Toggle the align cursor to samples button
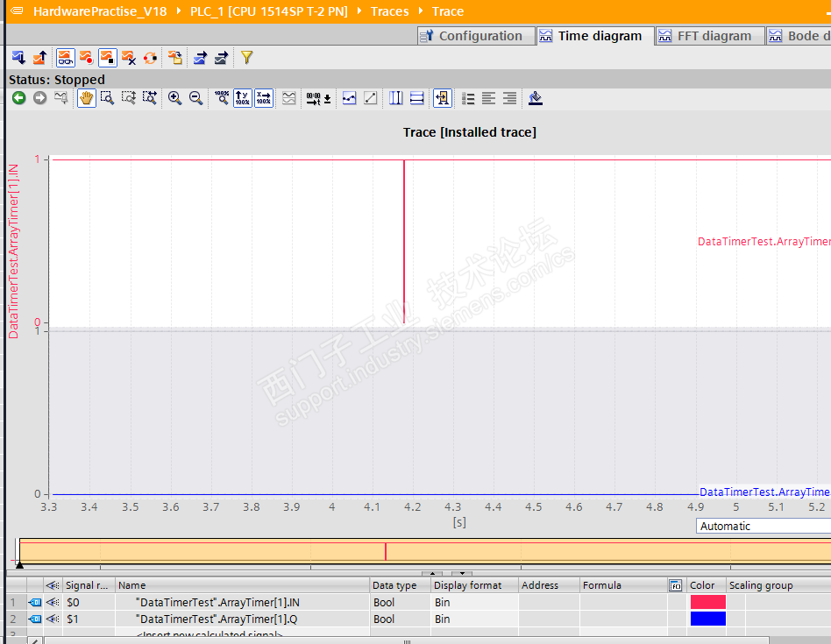This screenshot has height=644, width=831. 443,98
